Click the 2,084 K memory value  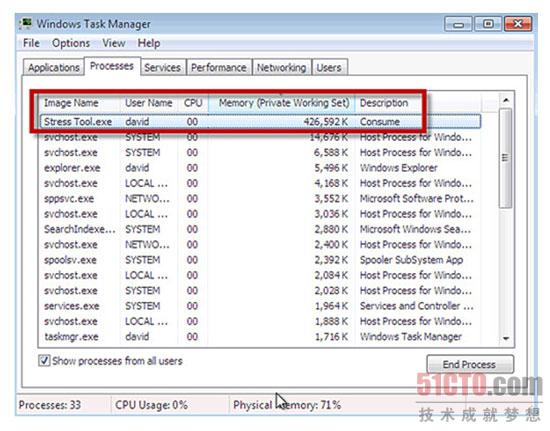pyautogui.click(x=331, y=275)
